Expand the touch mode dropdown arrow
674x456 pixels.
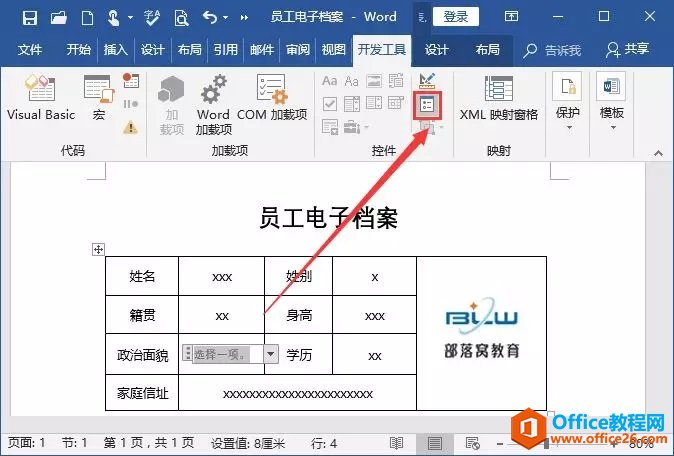130,18
